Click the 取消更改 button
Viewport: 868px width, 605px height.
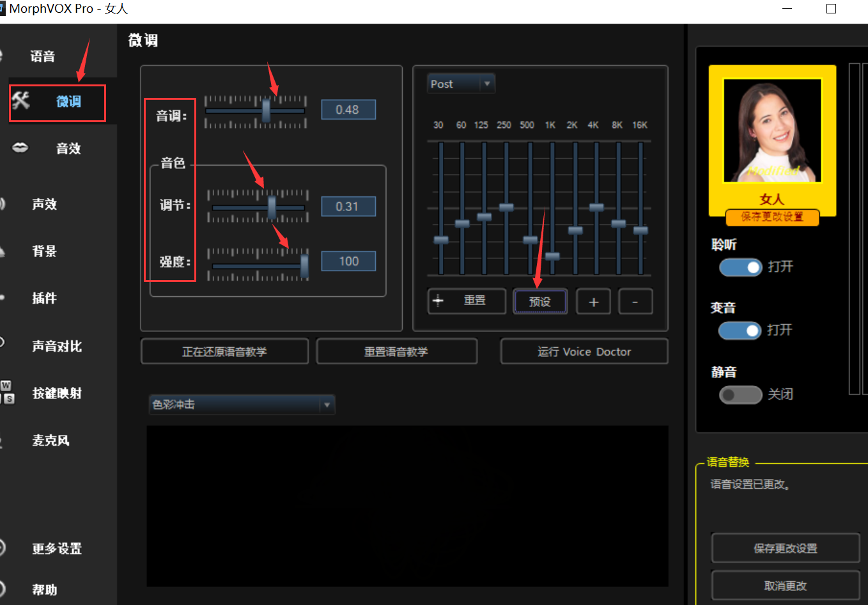786,586
